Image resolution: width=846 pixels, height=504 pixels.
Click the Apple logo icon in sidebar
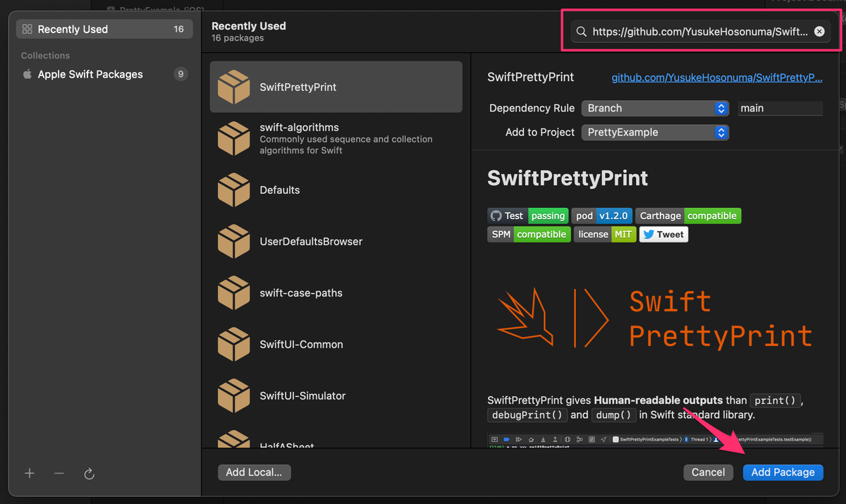click(x=27, y=74)
